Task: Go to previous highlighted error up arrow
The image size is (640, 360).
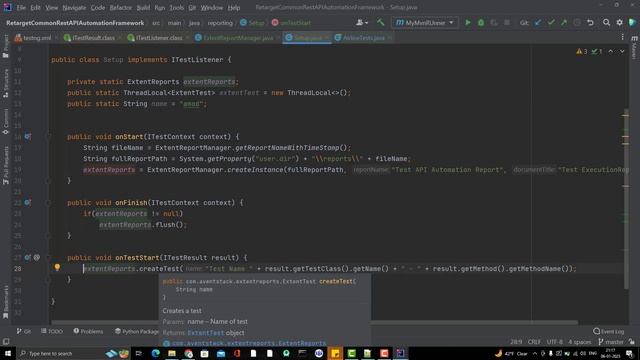Action: 611,51
